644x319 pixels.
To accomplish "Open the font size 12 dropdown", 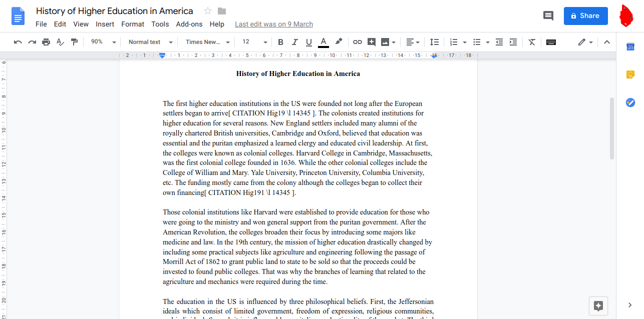I will [255, 42].
